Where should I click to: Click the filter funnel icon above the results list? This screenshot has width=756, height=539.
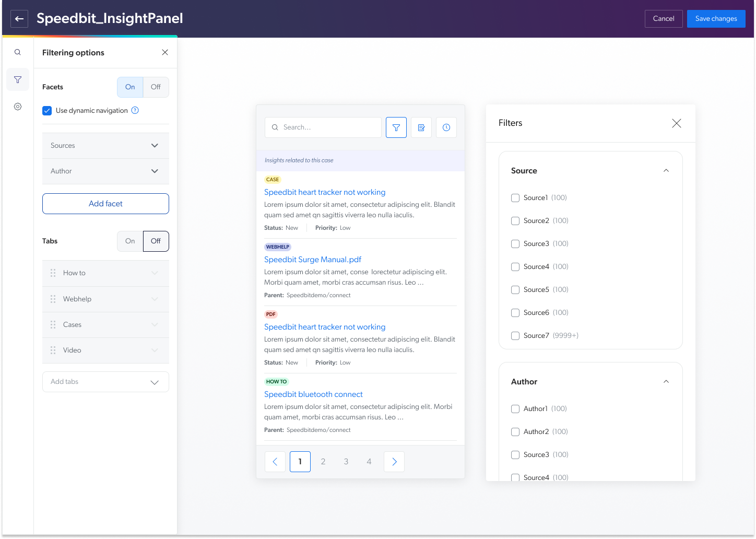(x=396, y=127)
